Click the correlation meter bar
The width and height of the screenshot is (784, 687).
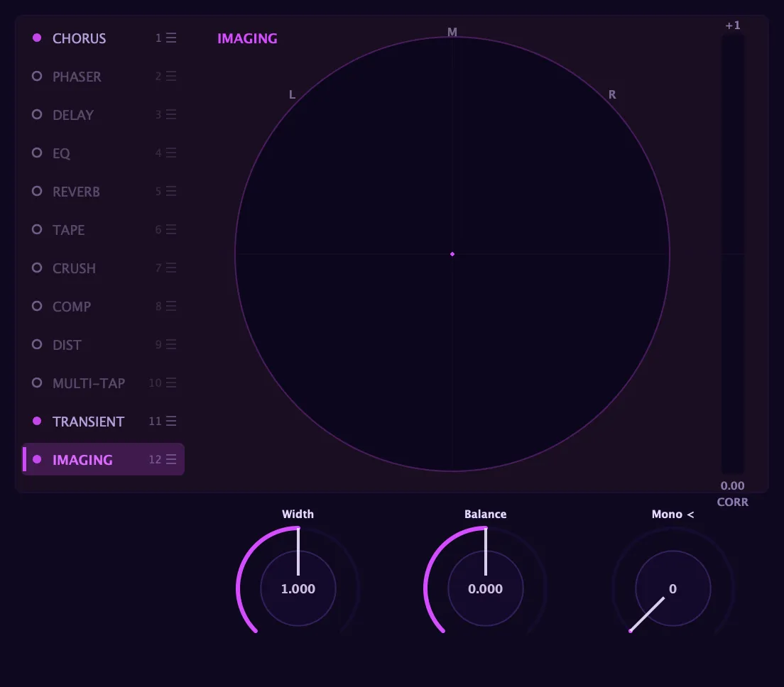point(732,254)
